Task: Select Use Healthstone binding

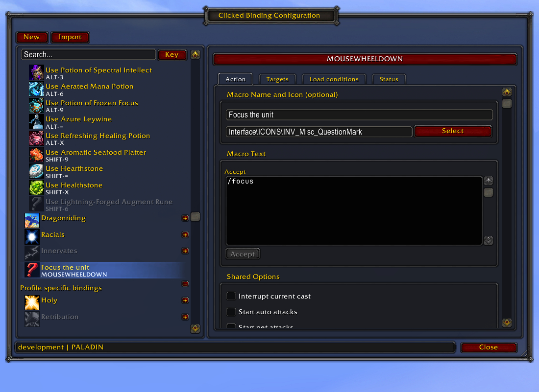Action: (x=108, y=188)
